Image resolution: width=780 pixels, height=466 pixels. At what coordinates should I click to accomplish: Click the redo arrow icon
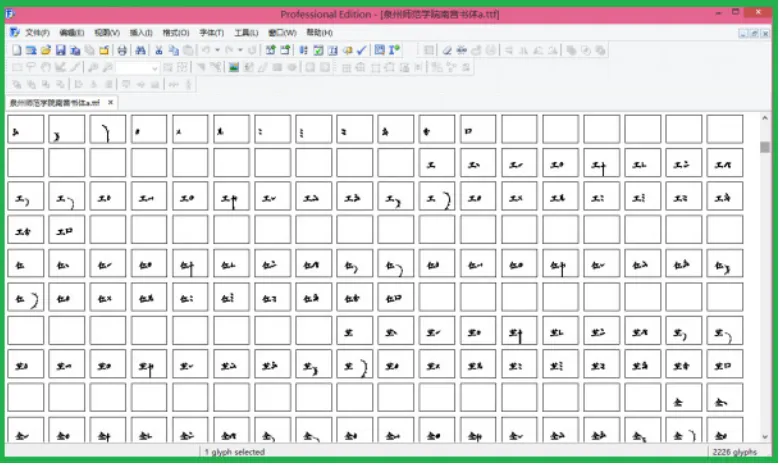point(229,50)
